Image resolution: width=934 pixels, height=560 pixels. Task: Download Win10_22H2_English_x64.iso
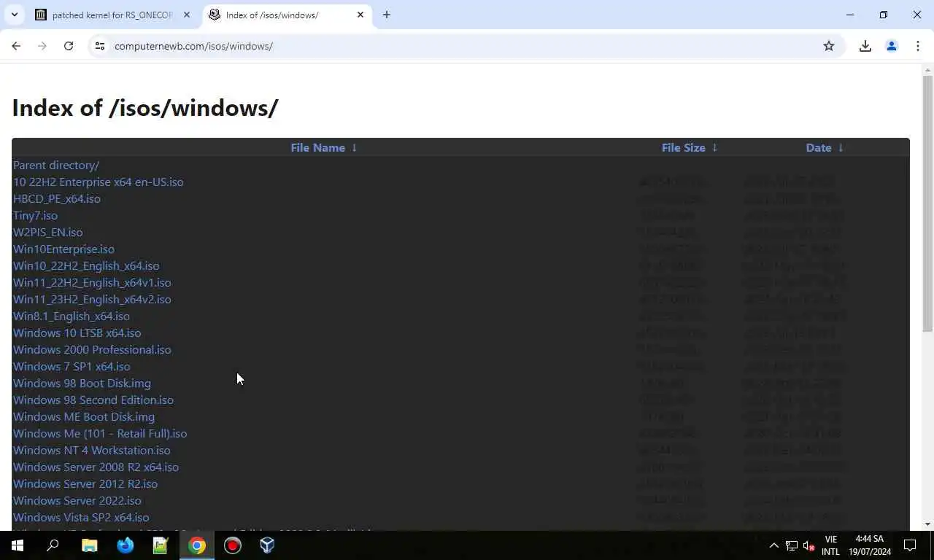pyautogui.click(x=86, y=265)
